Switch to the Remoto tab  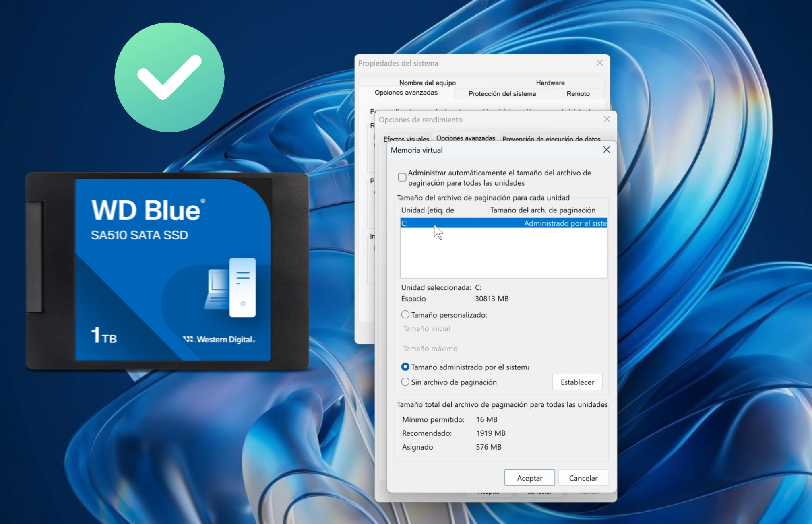pyautogui.click(x=578, y=93)
